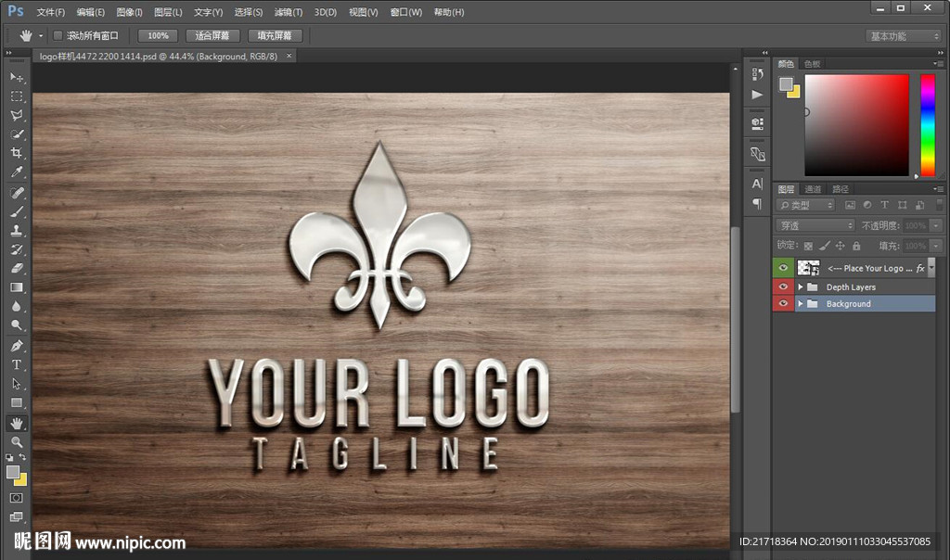This screenshot has height=560, width=950.
Task: Enable the 滚动所有窗口 checkbox
Action: point(58,36)
